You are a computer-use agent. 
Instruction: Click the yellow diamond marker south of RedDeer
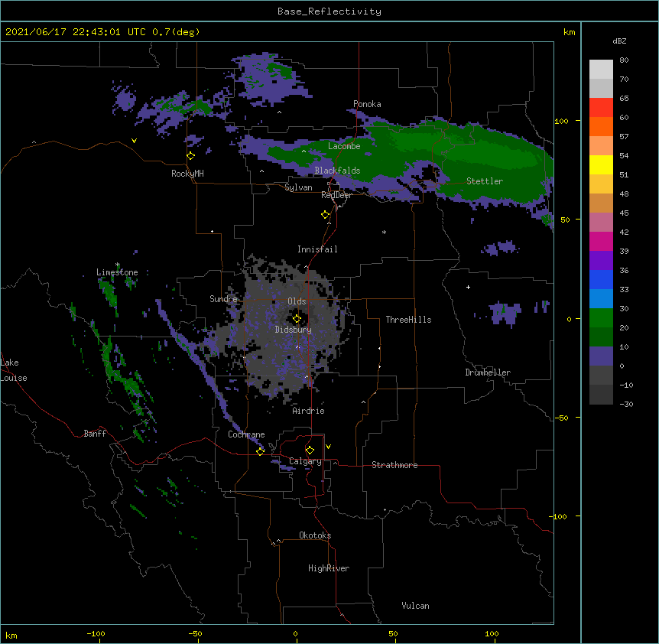click(x=326, y=215)
